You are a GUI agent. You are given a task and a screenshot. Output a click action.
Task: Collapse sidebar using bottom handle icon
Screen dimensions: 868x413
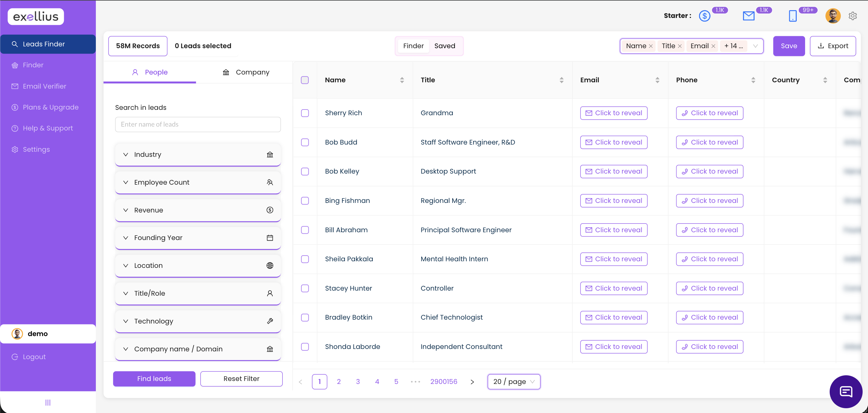click(x=48, y=402)
